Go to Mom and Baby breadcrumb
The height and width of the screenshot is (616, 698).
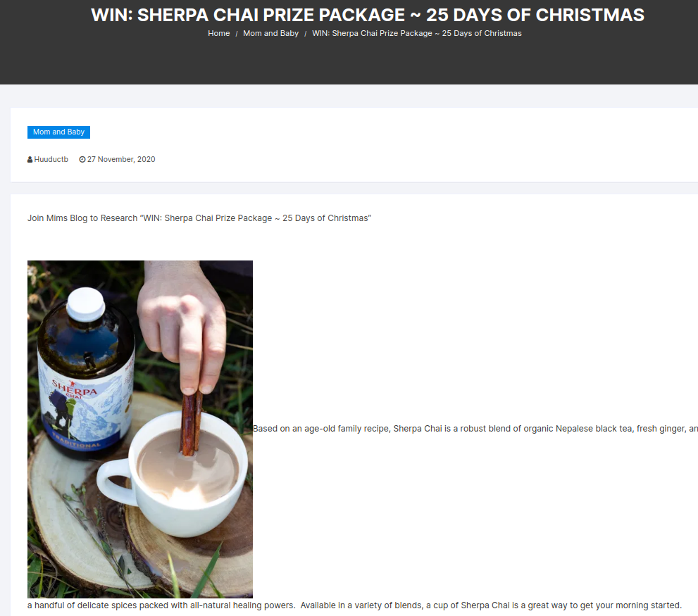click(270, 33)
